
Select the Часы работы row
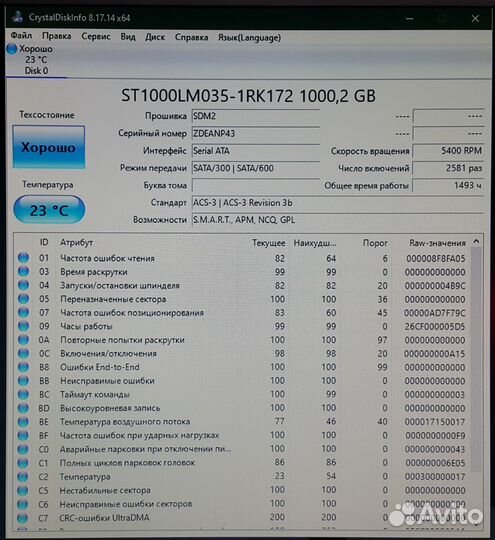[x=243, y=326]
